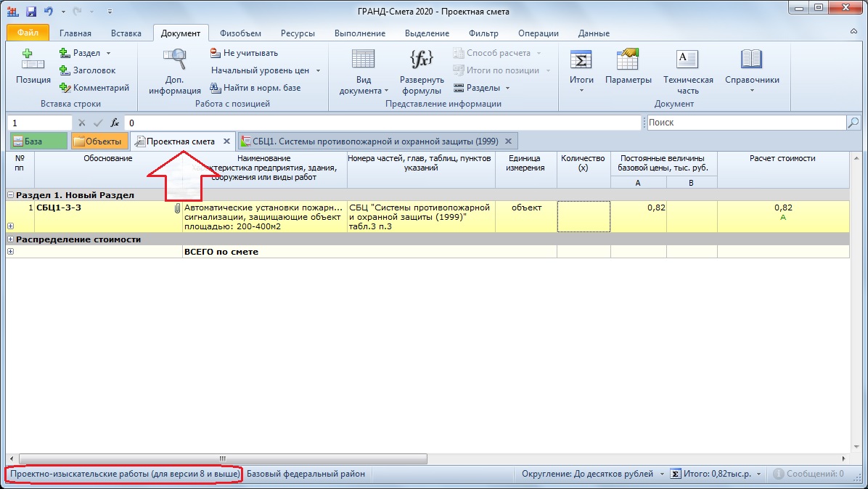Image resolution: width=868 pixels, height=489 pixels.
Task: Click the cell address box showing 1
Action: click(x=40, y=123)
